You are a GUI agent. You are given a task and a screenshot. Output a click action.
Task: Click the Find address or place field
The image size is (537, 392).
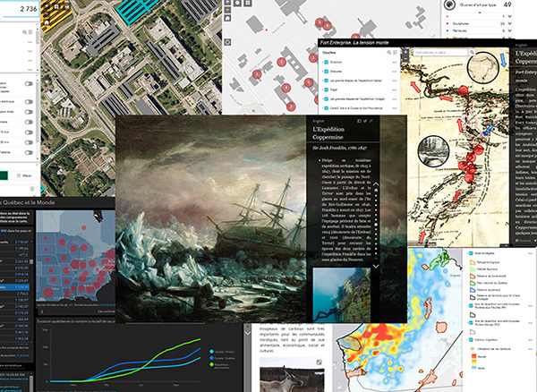(440, 53)
